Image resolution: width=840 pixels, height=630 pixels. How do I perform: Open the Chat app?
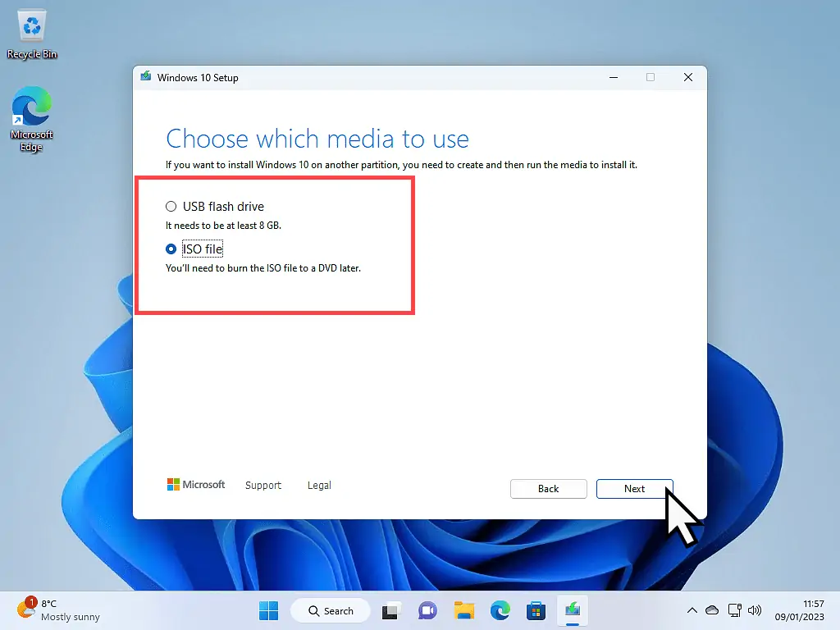click(427, 610)
